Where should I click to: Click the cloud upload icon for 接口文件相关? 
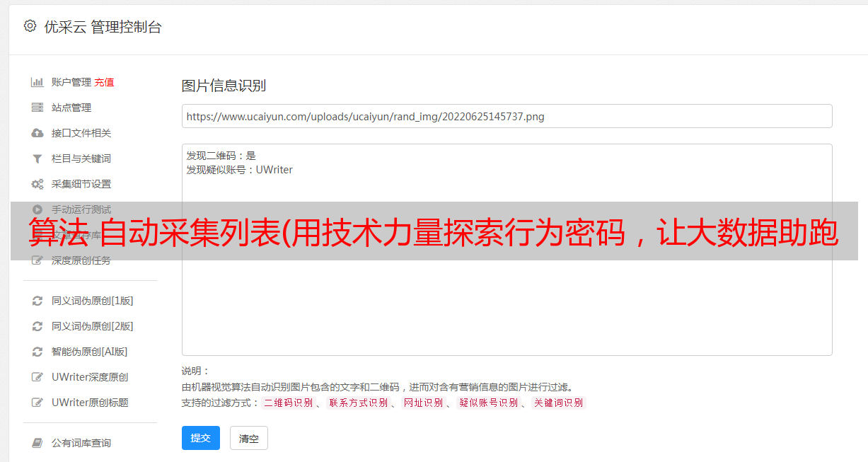coord(37,133)
